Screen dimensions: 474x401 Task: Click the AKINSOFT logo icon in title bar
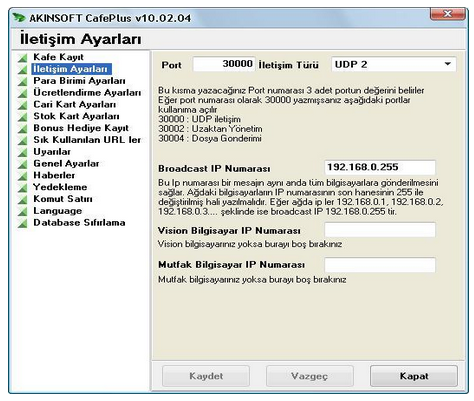click(19, 17)
